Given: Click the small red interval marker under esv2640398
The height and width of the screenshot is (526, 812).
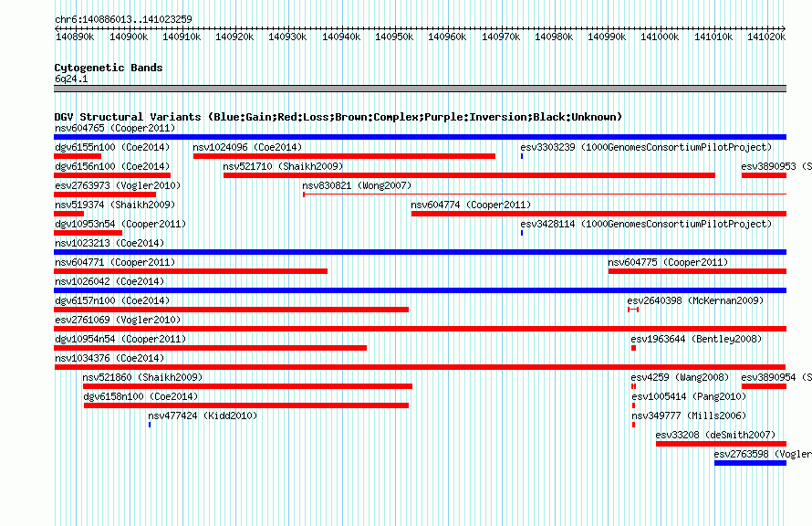Looking at the screenshot, I should 633,310.
